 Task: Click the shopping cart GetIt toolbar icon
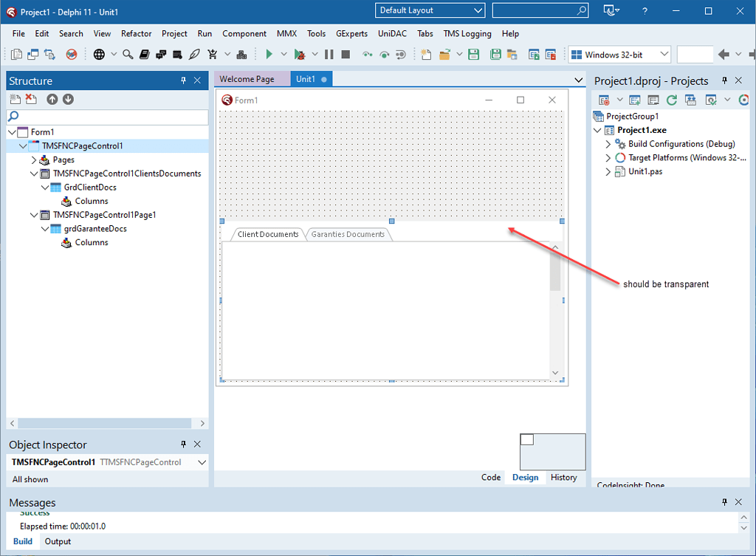pos(213,55)
